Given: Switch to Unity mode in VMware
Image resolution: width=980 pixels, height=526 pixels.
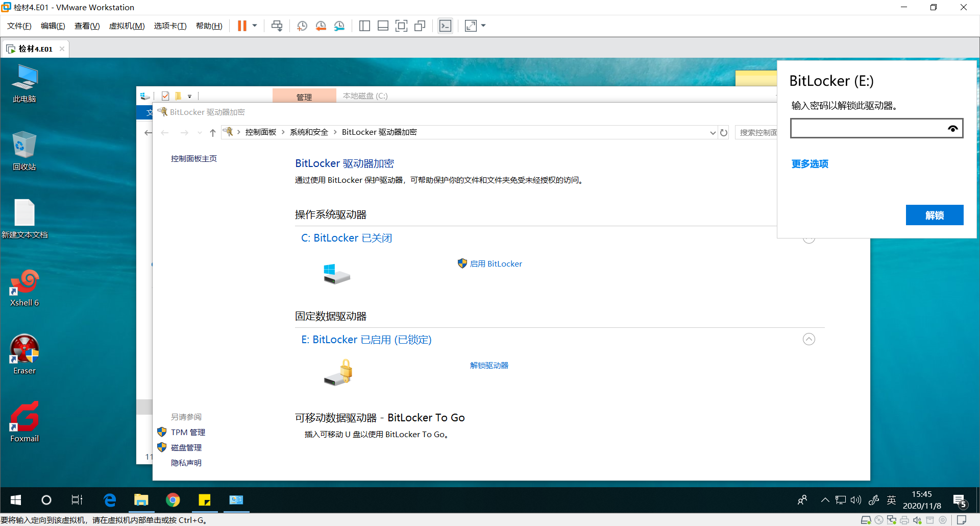Looking at the screenshot, I should [420, 26].
